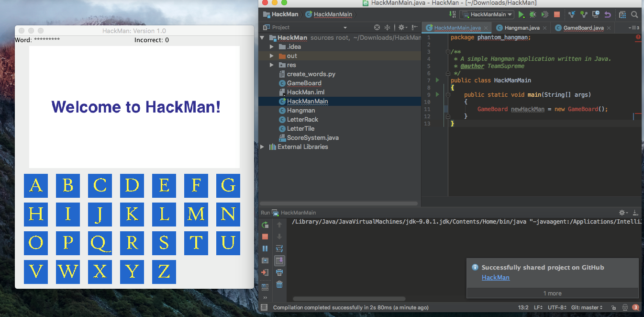
Task: Click the HackMan breadcrumb in navigation bar
Action: point(280,14)
